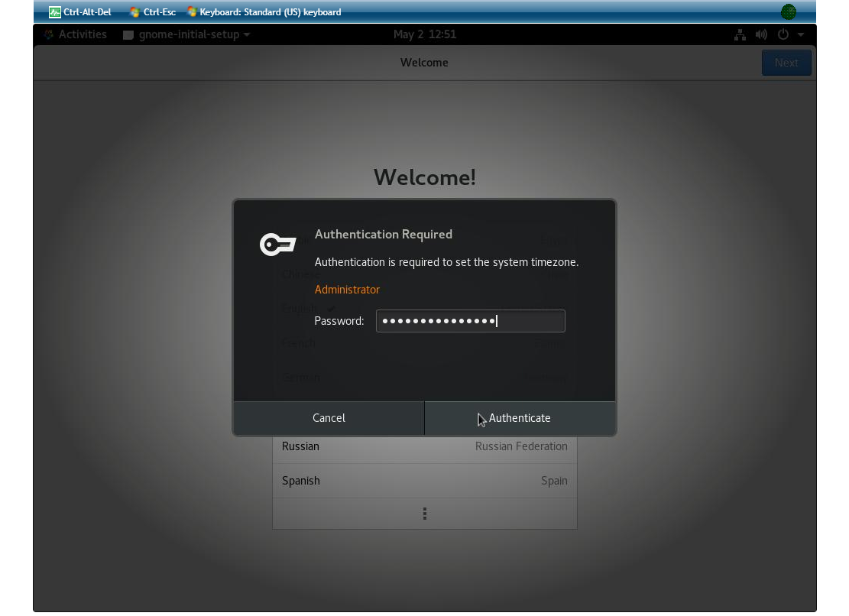Click the key icon in authentication dialog

point(277,245)
